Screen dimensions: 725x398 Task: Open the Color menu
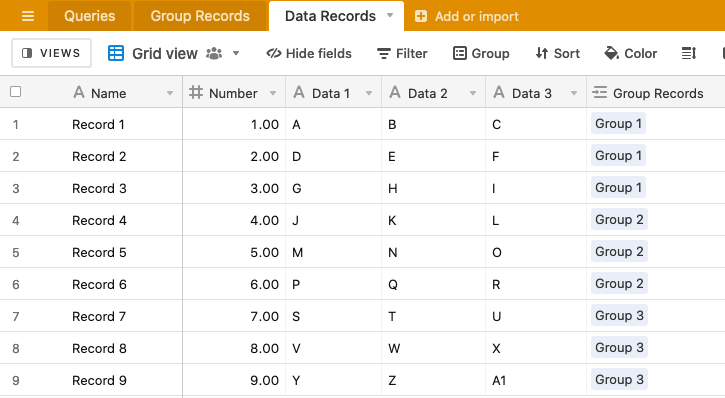click(630, 54)
